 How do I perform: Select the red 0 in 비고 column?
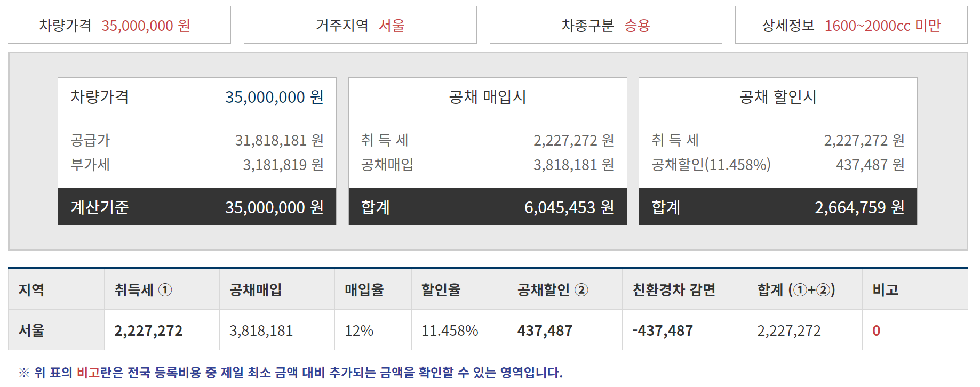pos(876,330)
